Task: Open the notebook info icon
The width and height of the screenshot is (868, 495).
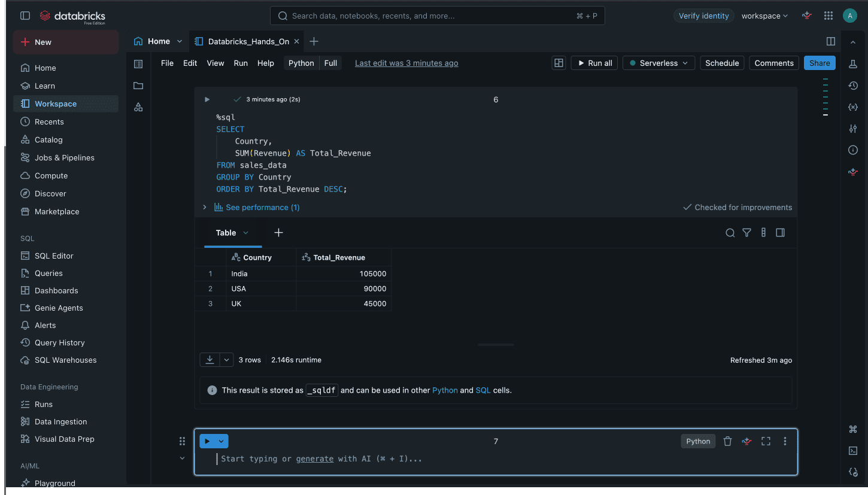Action: pos(853,150)
